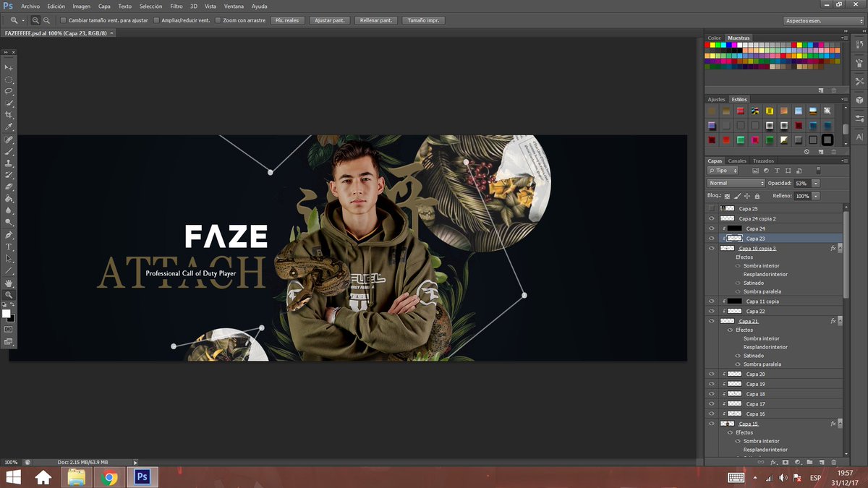Select the Dodge tool

pos(9,222)
